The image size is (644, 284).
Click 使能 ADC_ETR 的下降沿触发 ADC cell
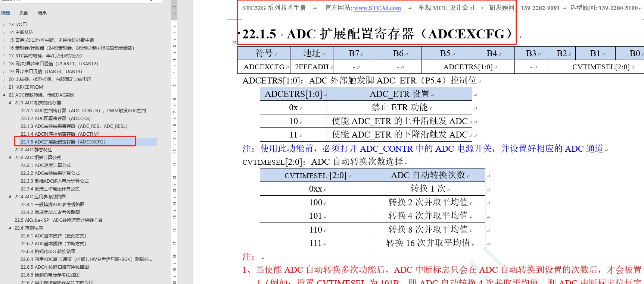pos(399,135)
